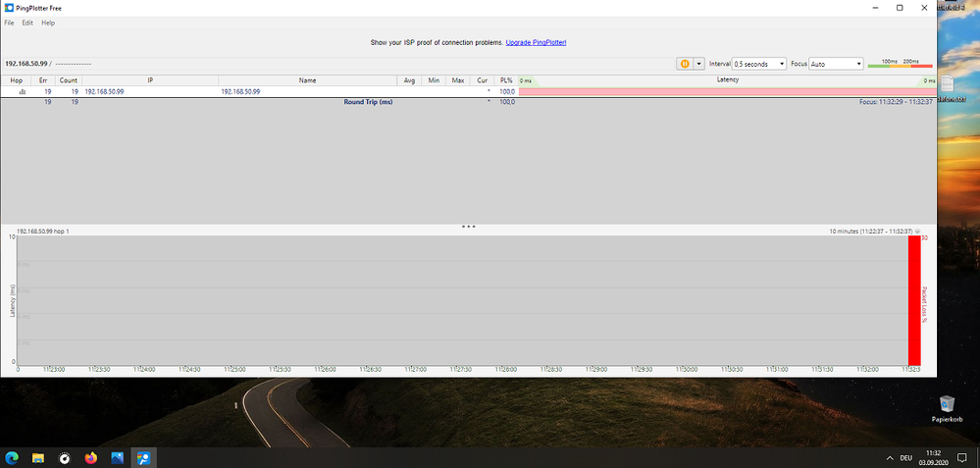Pause tracing with the orange pause button

(685, 64)
